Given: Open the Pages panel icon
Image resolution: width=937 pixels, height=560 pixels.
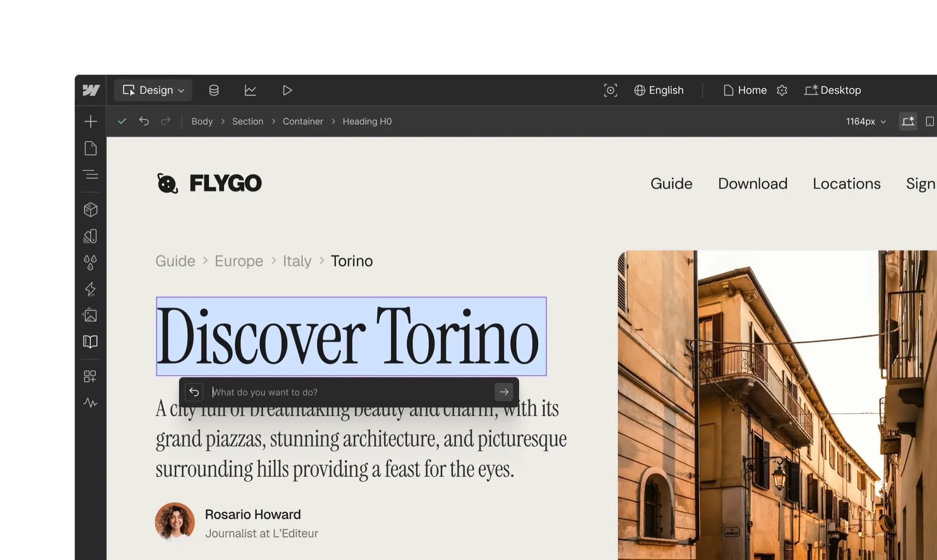Looking at the screenshot, I should click(x=90, y=148).
